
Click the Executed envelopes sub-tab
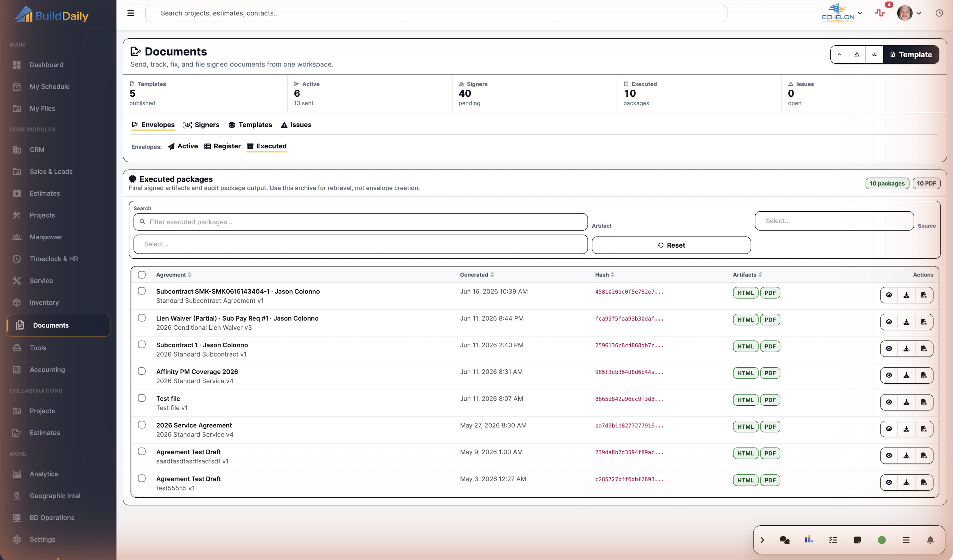pyautogui.click(x=267, y=146)
